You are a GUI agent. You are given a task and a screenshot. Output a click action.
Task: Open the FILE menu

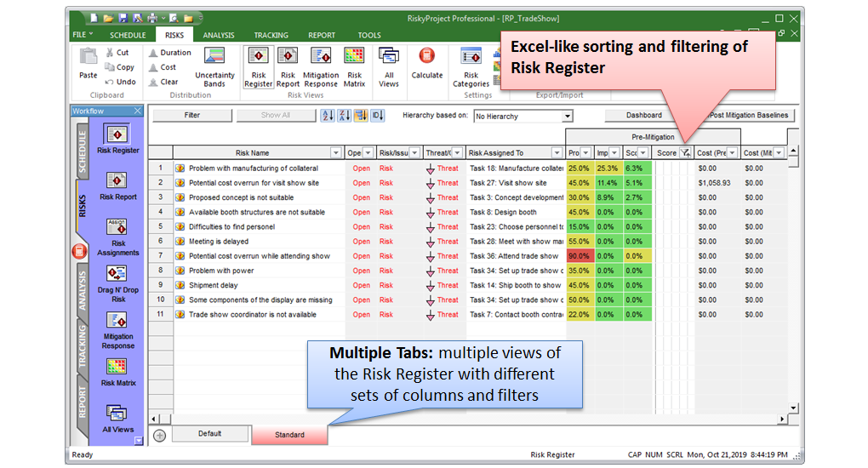(83, 35)
